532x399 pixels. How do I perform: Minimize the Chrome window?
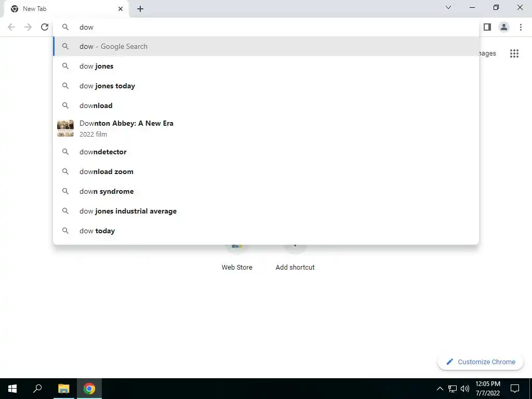[x=472, y=7]
